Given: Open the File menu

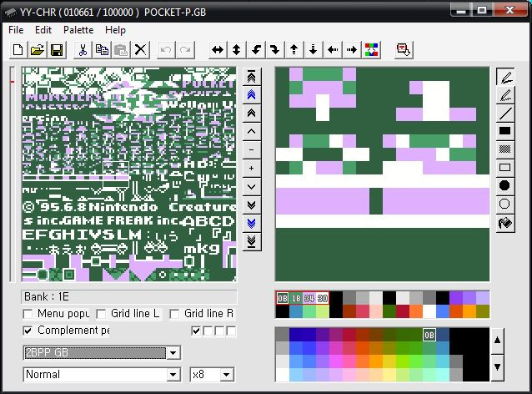Looking at the screenshot, I should (16, 30).
